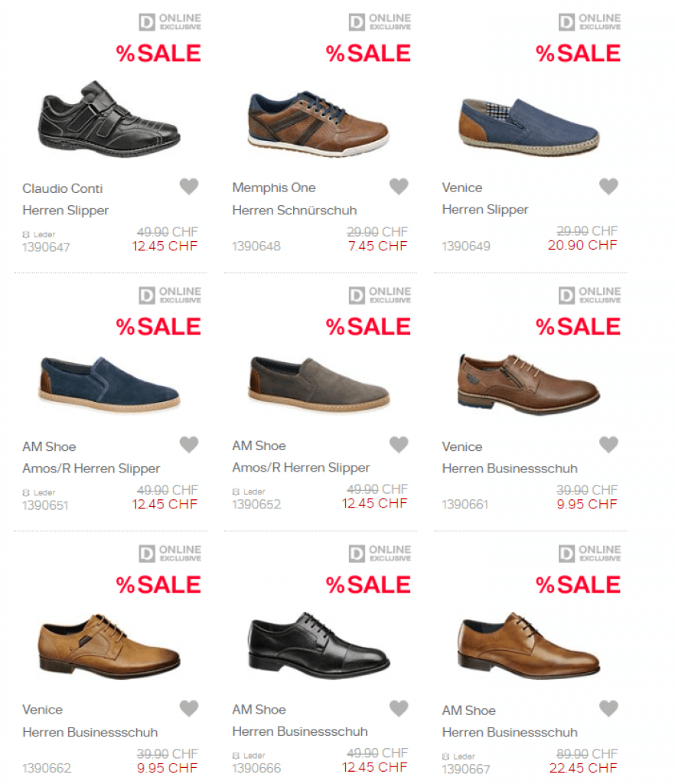
Task: Add Venice Herren Slipper 1390649 to wishlist
Action: click(x=608, y=186)
